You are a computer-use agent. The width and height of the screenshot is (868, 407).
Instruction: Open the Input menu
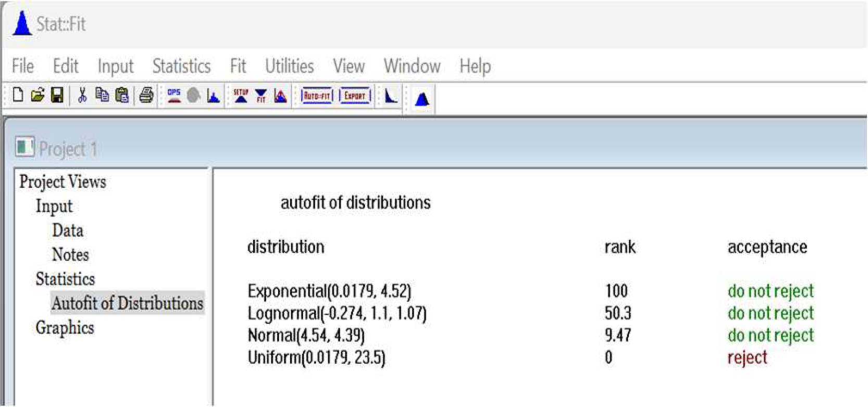pyautogui.click(x=115, y=66)
